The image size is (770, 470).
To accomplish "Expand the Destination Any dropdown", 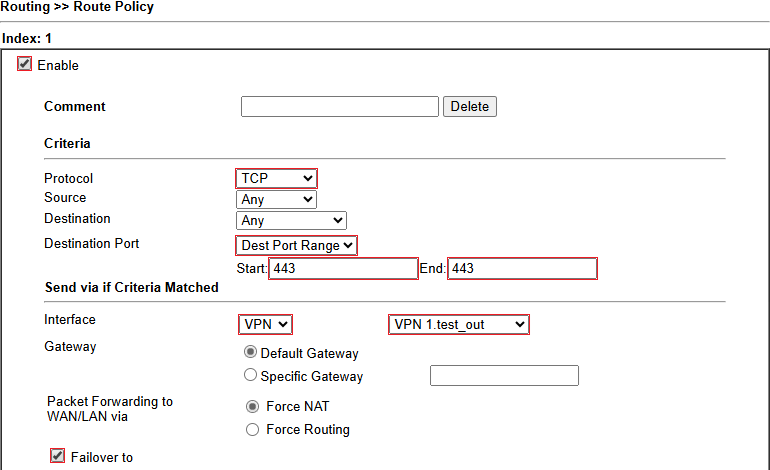I will (x=291, y=221).
